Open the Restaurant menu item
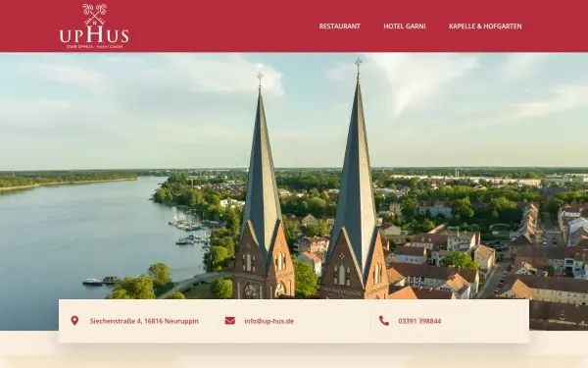 click(340, 26)
